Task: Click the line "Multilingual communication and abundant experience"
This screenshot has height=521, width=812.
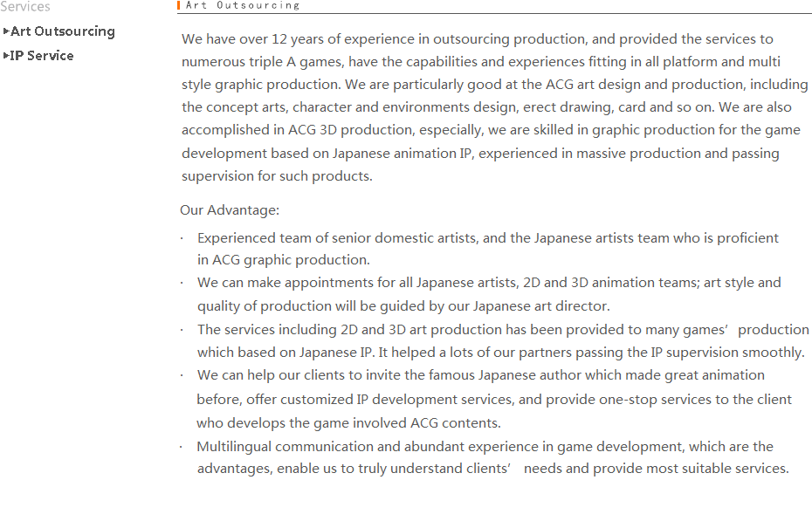Action: pyautogui.click(x=485, y=447)
